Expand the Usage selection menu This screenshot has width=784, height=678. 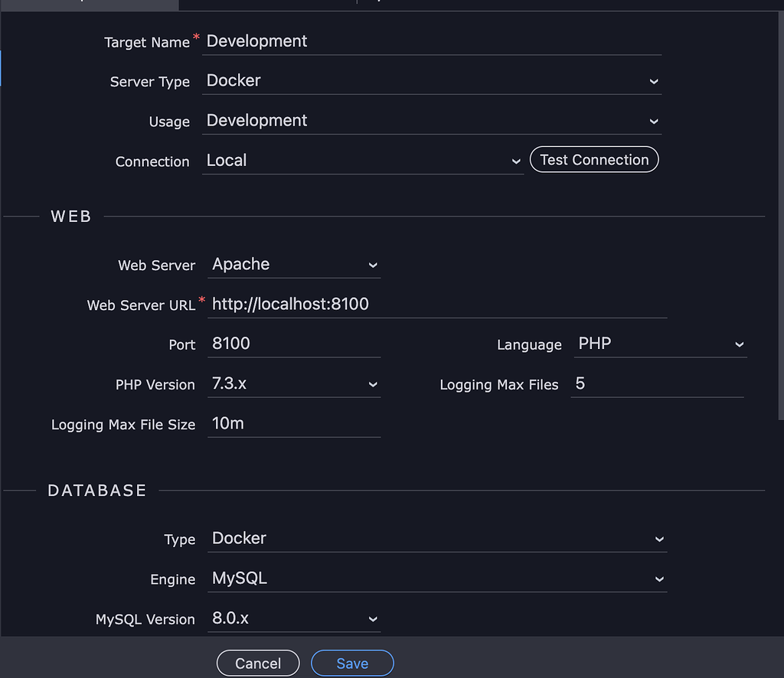click(431, 120)
